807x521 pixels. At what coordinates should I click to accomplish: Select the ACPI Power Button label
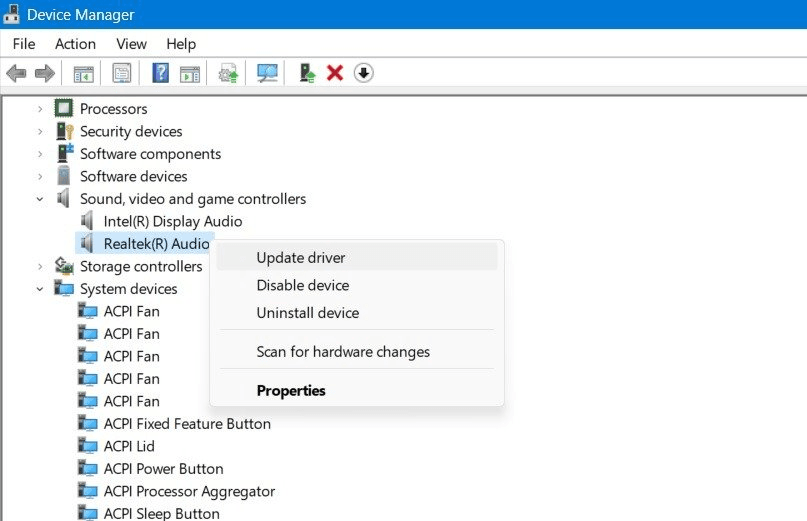(164, 468)
